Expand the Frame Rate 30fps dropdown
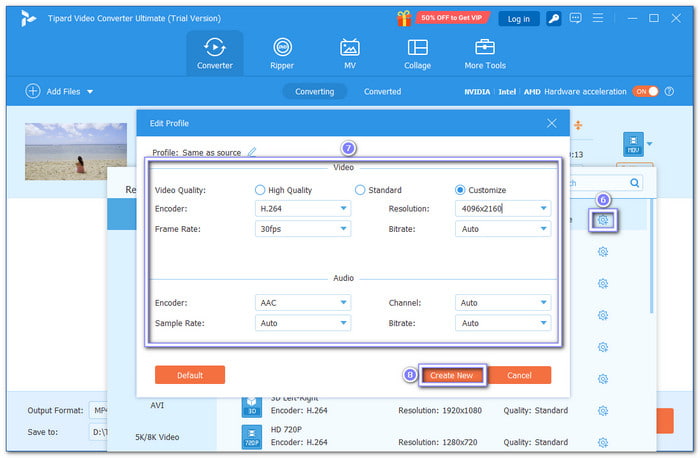Image resolution: width=700 pixels, height=458 pixels. pos(302,229)
